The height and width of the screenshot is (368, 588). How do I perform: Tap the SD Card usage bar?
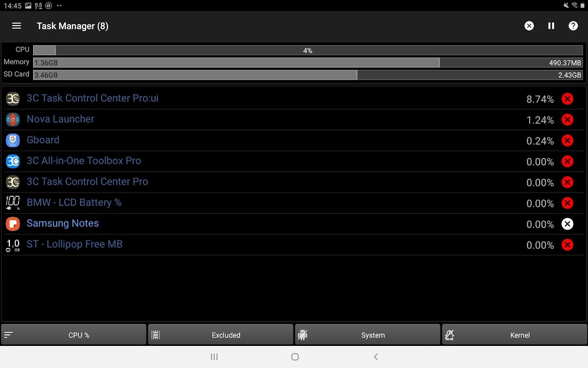tap(308, 75)
